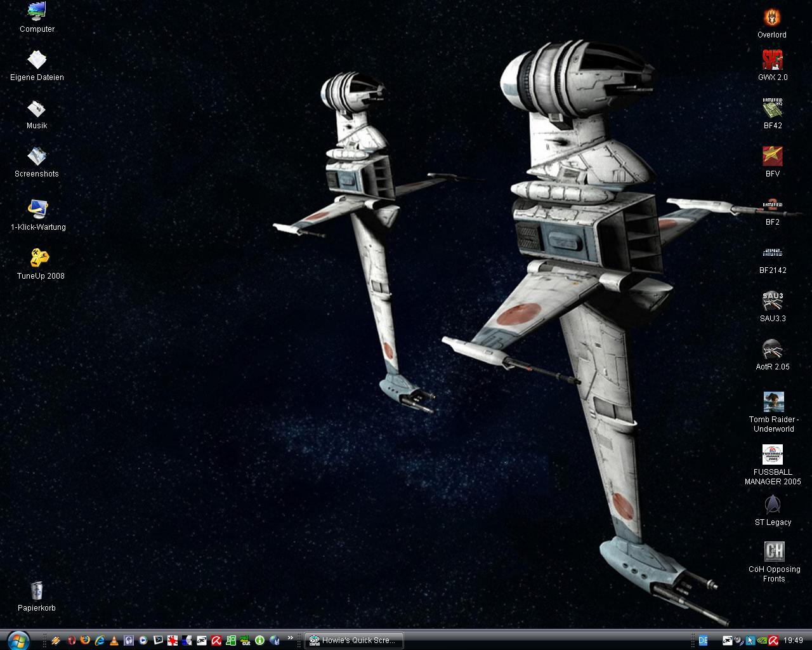This screenshot has height=650, width=812.
Task: Open the headphones quick launch icon
Action: point(129,640)
